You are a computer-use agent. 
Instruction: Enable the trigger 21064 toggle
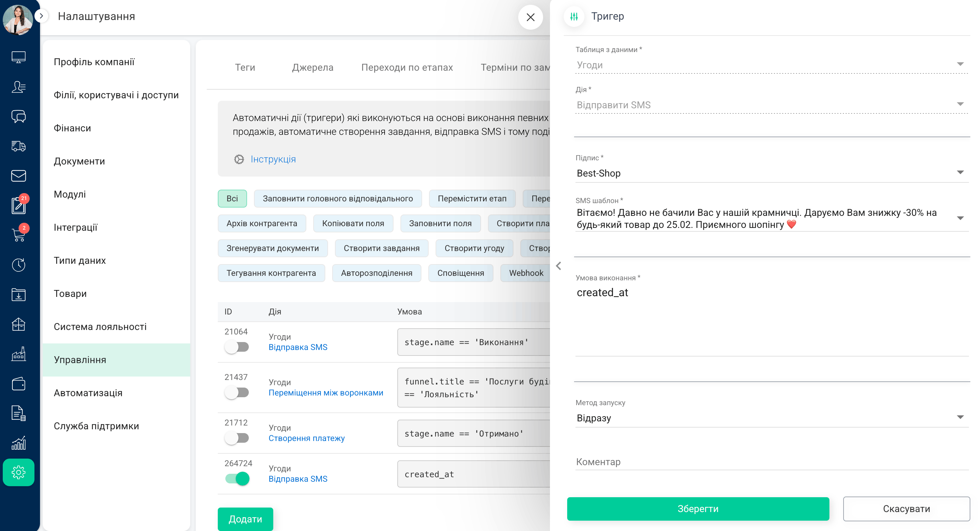[237, 347]
